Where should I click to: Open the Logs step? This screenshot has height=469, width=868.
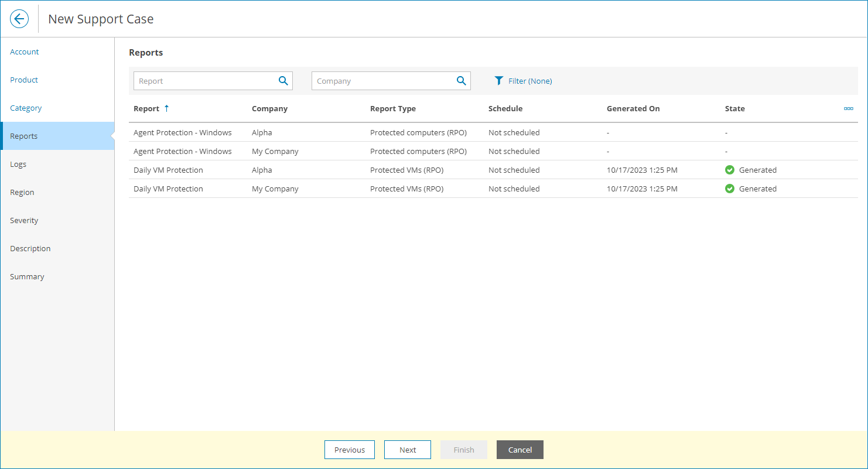(18, 164)
